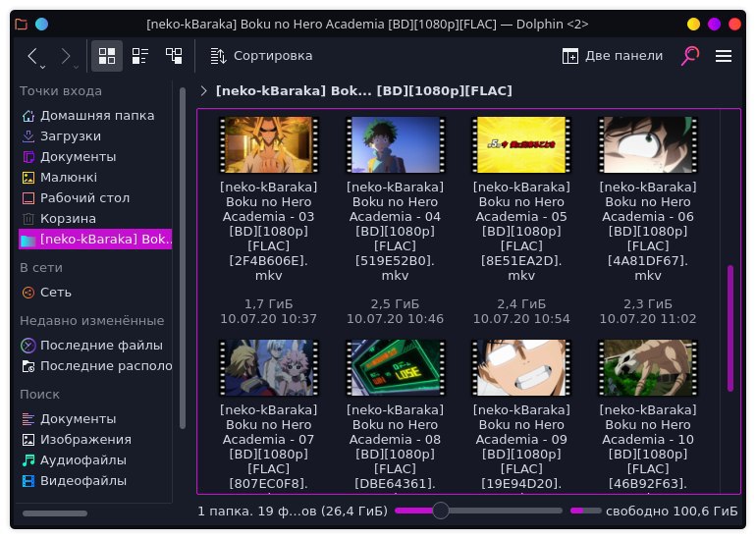Viewport: 756px width, 539px height.
Task: Click file name Academia - 06 [4A81DF67].mkv
Action: (x=648, y=232)
